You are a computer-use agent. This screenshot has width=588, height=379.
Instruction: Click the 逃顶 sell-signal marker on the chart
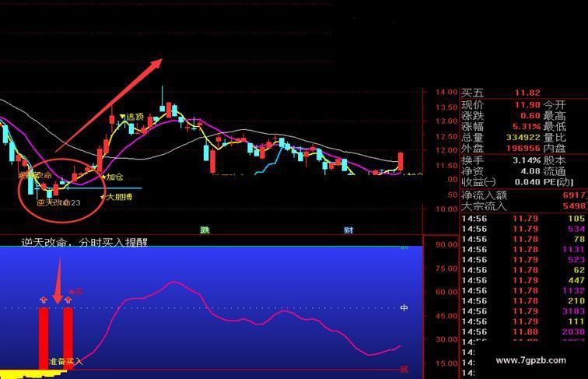pos(132,117)
